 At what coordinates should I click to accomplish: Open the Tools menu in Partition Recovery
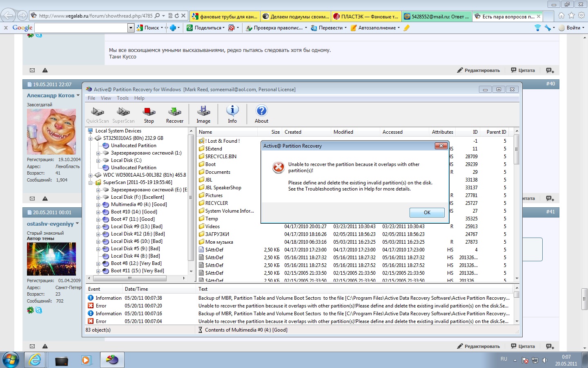pyautogui.click(x=122, y=98)
